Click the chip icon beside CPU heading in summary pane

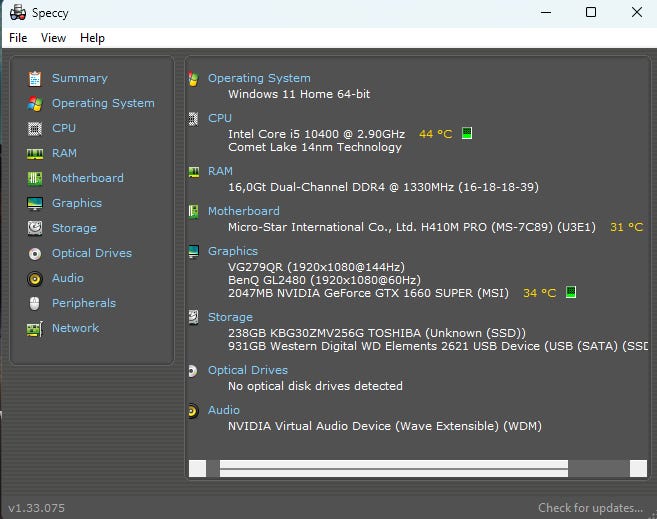click(x=193, y=119)
